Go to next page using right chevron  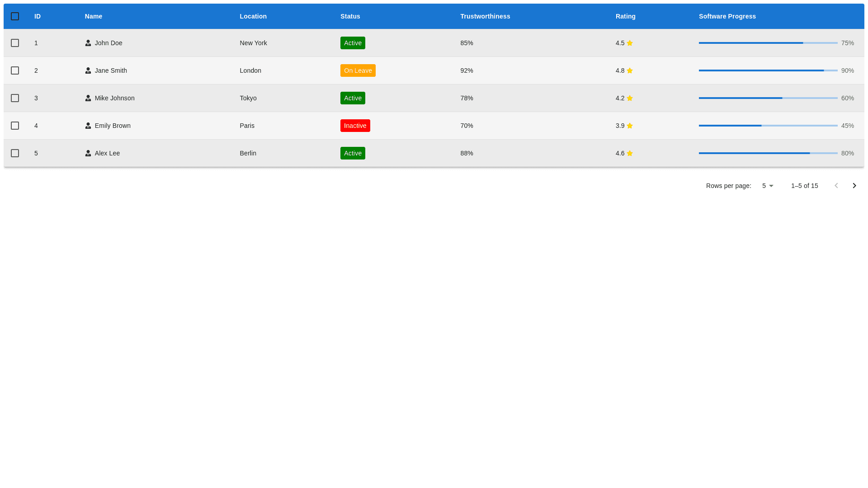[x=854, y=186]
